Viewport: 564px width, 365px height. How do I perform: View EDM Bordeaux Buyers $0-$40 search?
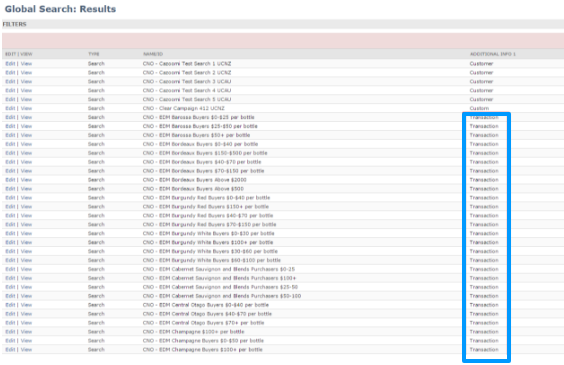tap(26, 144)
